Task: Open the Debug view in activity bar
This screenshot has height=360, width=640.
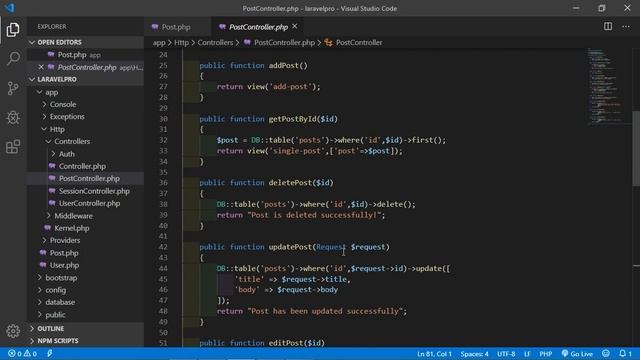Action: 13,118
